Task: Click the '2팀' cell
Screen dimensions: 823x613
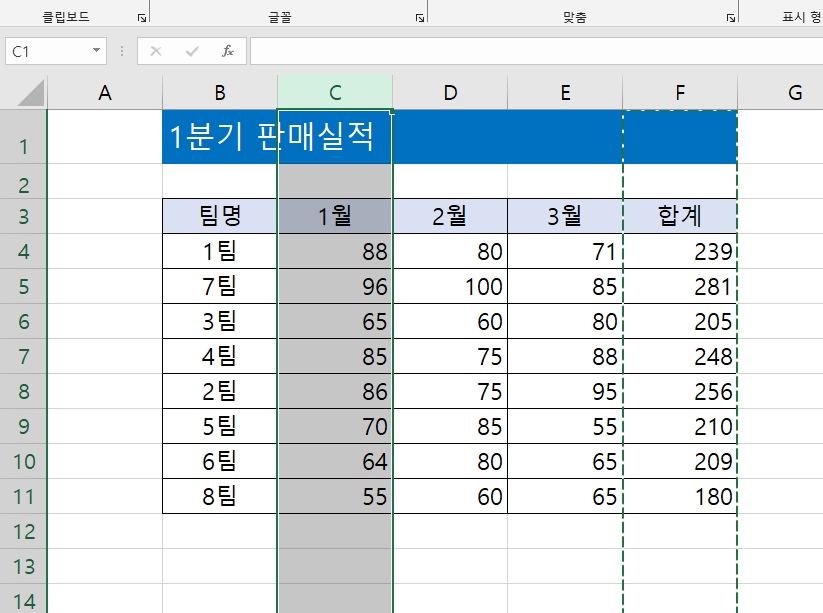Action: tap(220, 392)
